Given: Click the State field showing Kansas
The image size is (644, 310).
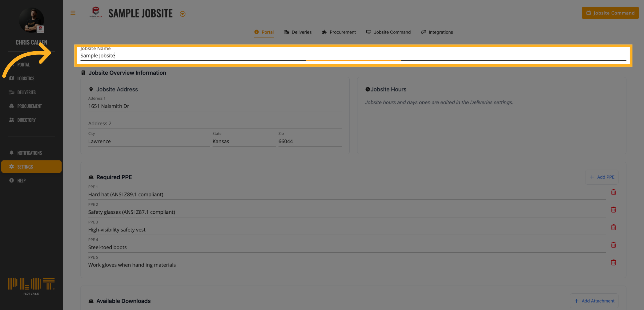Looking at the screenshot, I should (244, 141).
